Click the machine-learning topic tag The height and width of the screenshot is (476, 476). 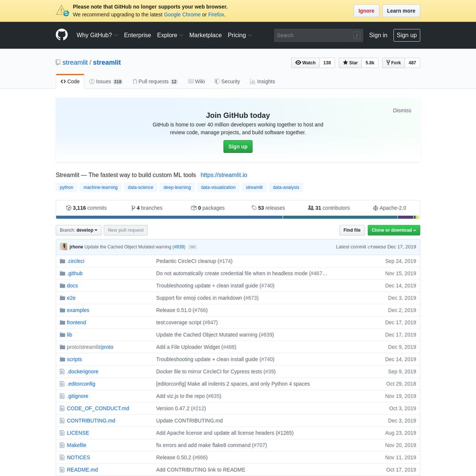(100, 187)
